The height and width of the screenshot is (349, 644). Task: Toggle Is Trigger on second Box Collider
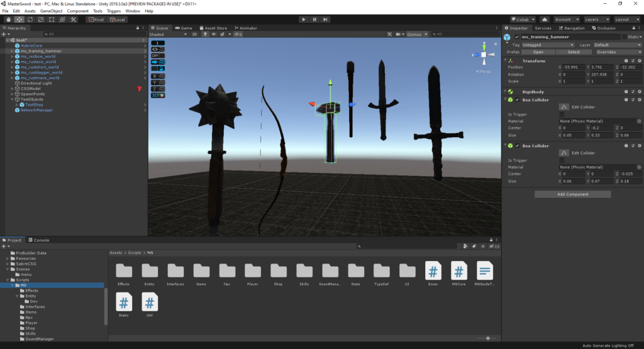[x=562, y=160]
